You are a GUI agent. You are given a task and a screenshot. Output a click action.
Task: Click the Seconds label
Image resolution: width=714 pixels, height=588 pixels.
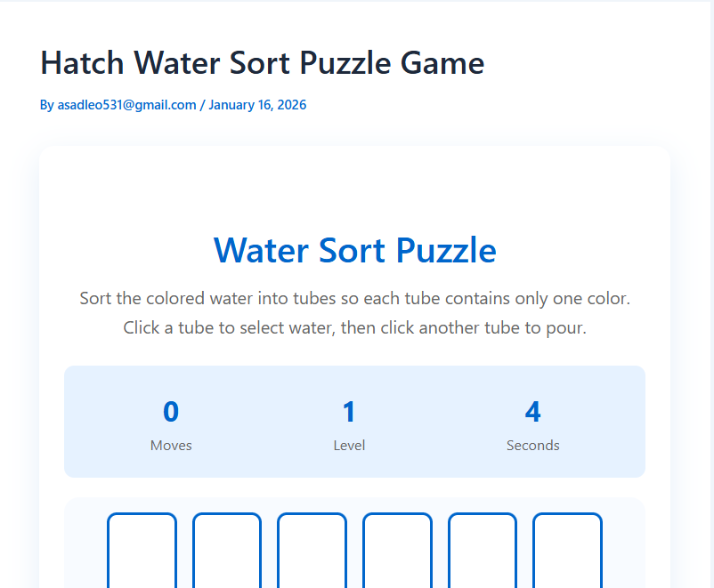532,446
